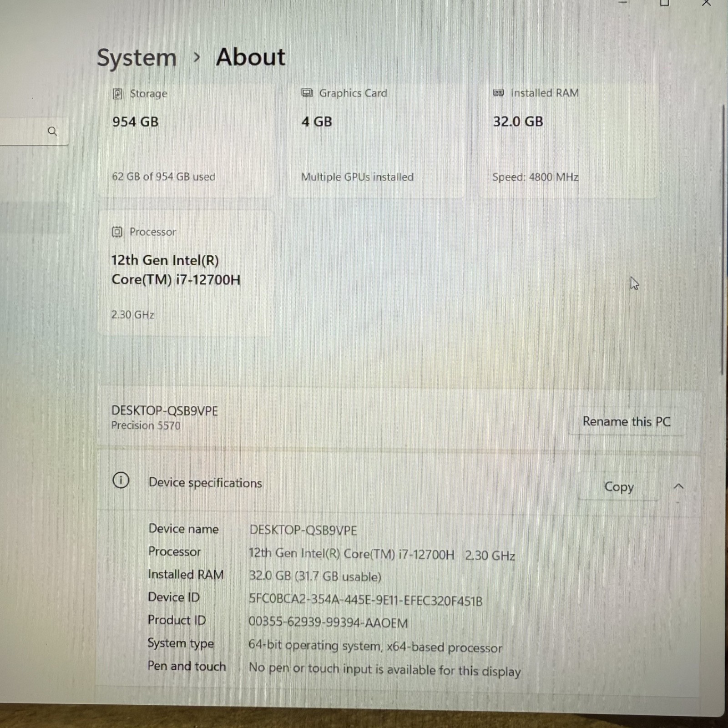
Task: Click the Processor chip icon
Action: click(117, 232)
